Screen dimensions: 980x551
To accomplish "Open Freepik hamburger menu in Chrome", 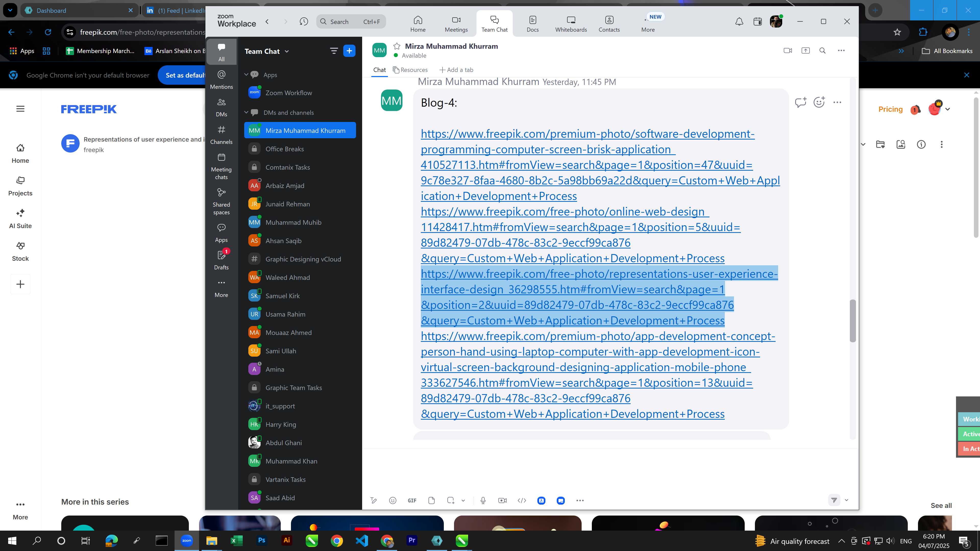I will click(20, 109).
